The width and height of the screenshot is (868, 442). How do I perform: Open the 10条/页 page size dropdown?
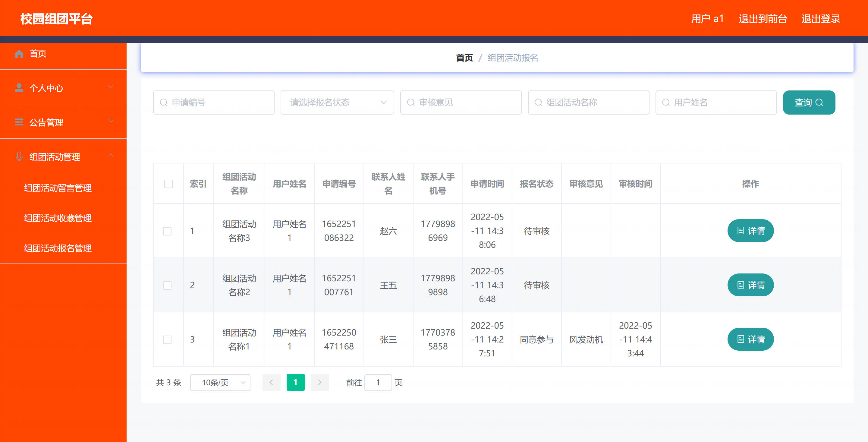tap(220, 382)
